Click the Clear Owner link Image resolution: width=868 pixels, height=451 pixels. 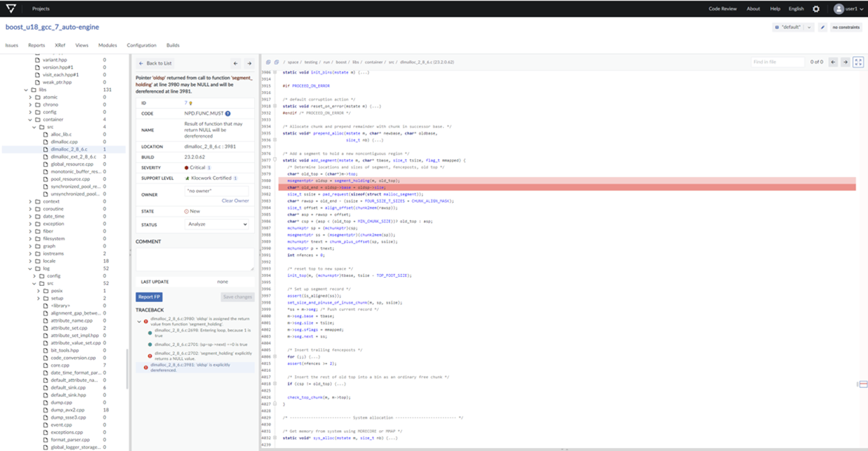[x=236, y=200]
